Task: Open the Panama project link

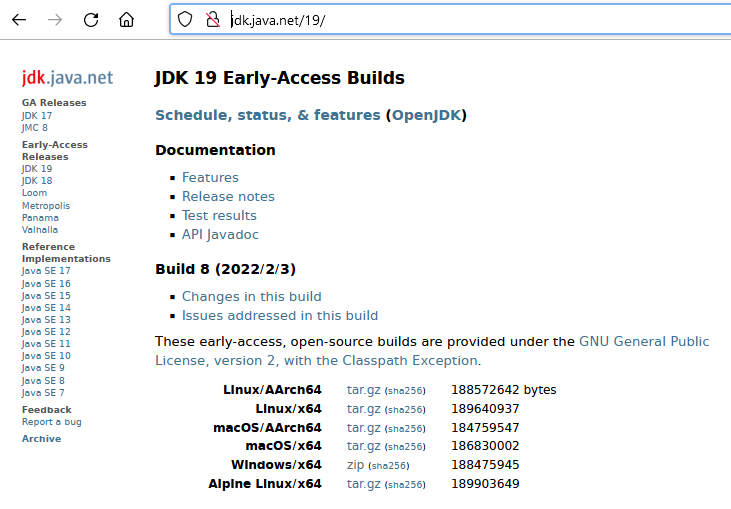Action: [40, 218]
